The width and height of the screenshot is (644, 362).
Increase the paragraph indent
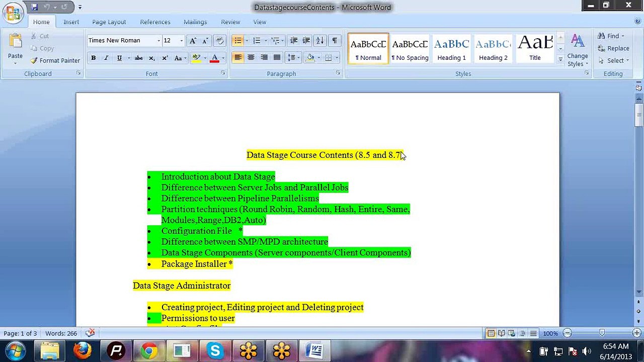(306, 41)
